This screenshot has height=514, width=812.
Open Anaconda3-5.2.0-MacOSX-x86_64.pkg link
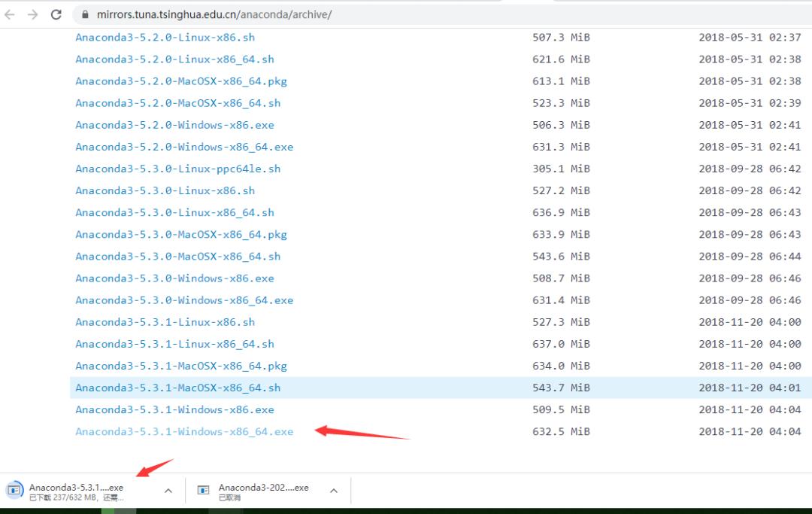pos(181,81)
